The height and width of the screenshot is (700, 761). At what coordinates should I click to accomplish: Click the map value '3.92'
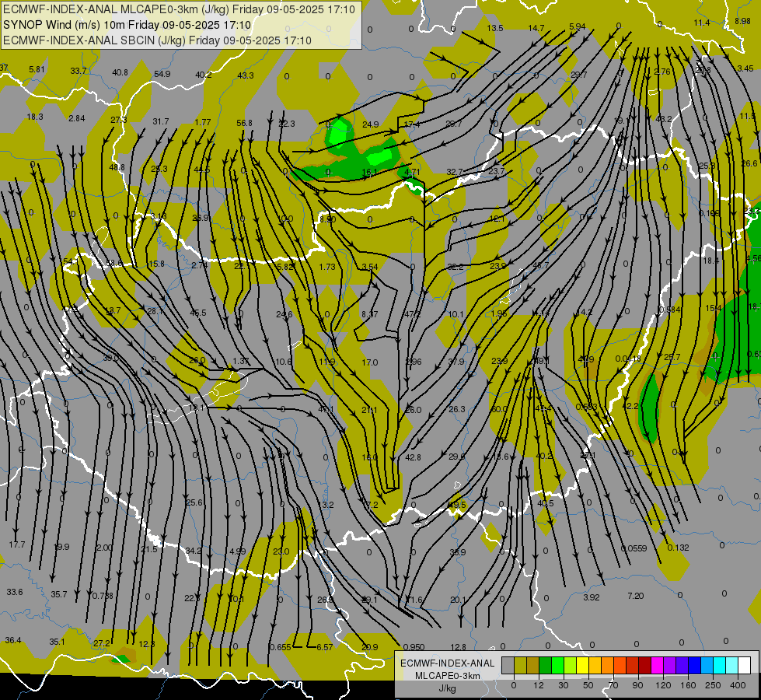coord(592,597)
